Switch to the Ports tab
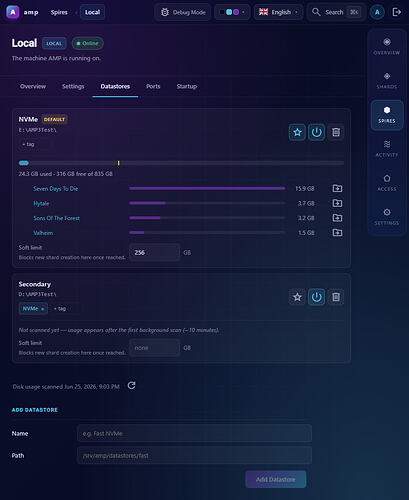The height and width of the screenshot is (500, 409). 153,86
